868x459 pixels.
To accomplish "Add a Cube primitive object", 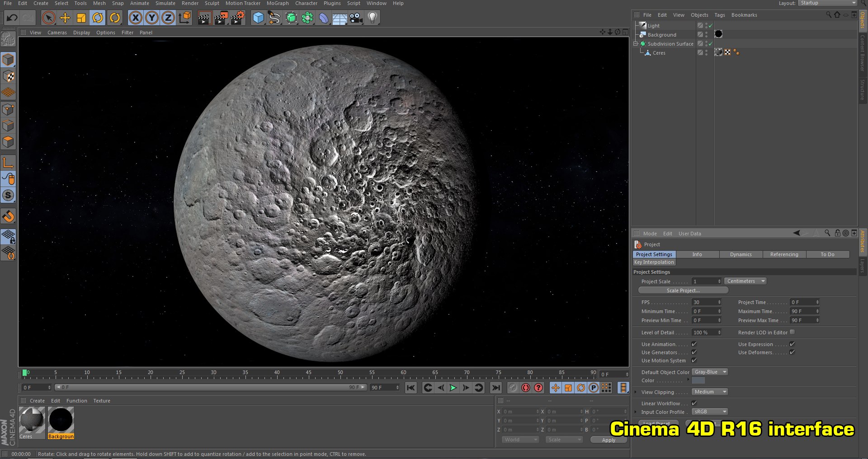I will (x=258, y=18).
